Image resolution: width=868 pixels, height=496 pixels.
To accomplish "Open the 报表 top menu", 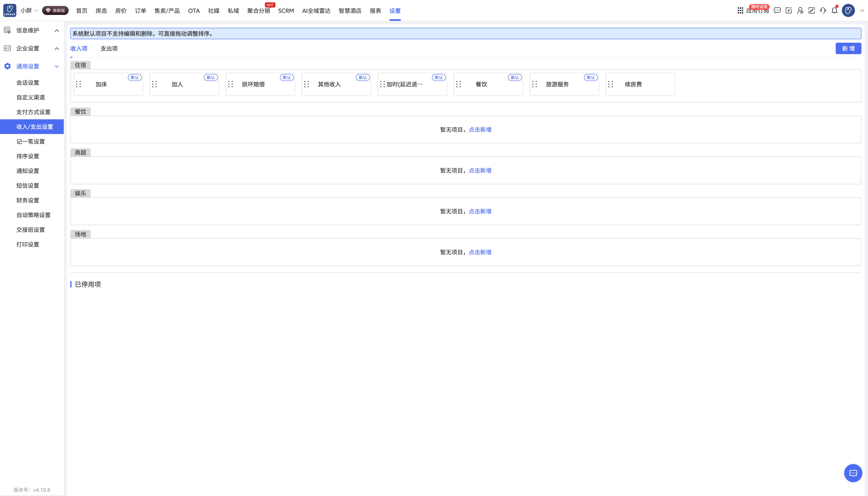I will pos(375,11).
